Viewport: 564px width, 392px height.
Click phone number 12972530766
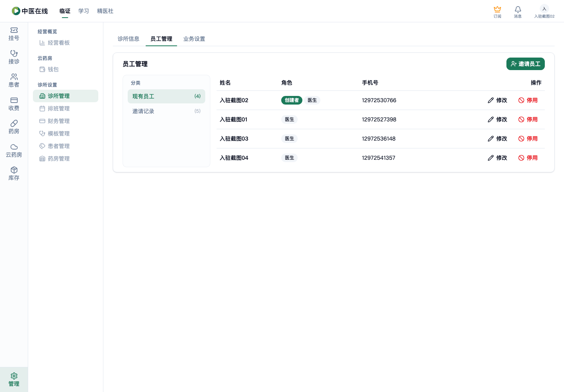tap(379, 100)
